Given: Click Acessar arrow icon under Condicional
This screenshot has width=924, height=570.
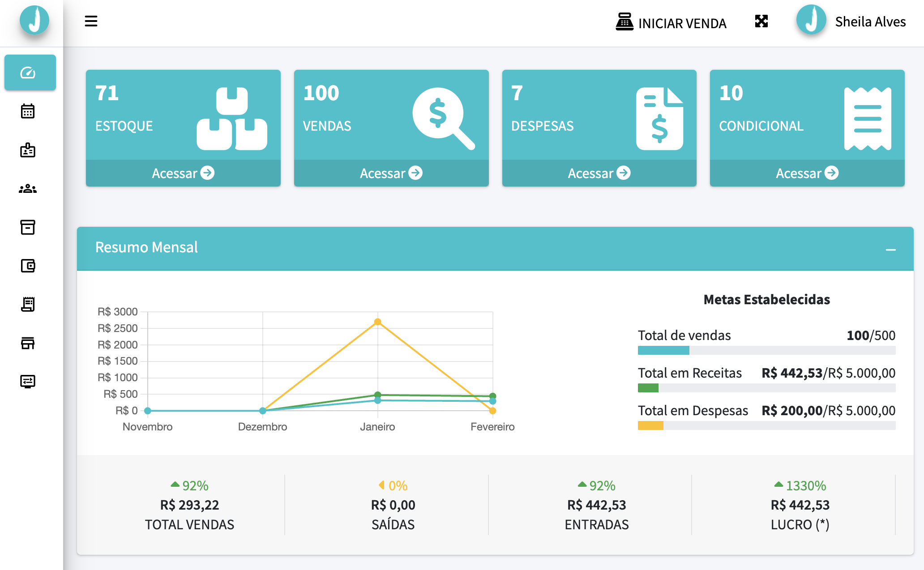Looking at the screenshot, I should pyautogui.click(x=831, y=173).
